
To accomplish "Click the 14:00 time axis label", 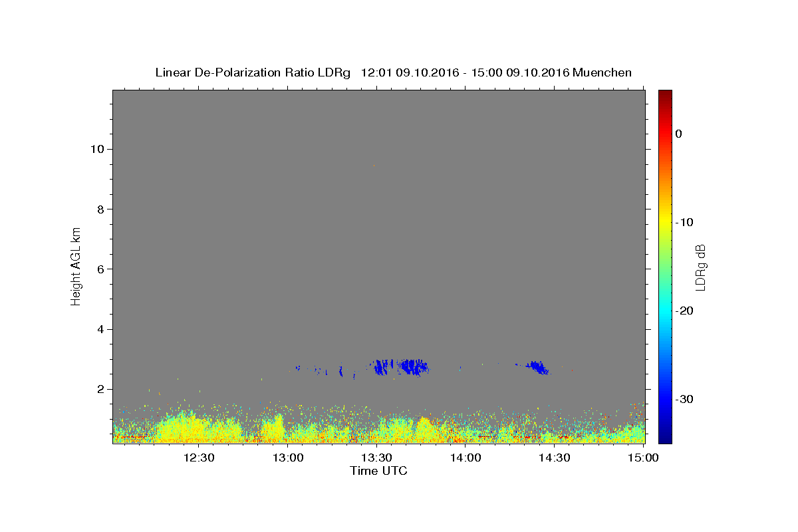I will pos(465,458).
